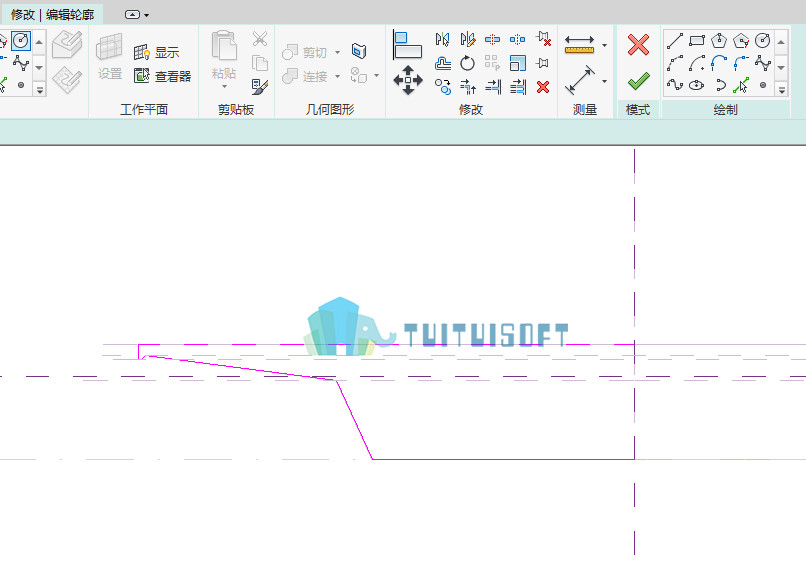Select the Rotate tool
The height and width of the screenshot is (562, 806).
pos(467,64)
